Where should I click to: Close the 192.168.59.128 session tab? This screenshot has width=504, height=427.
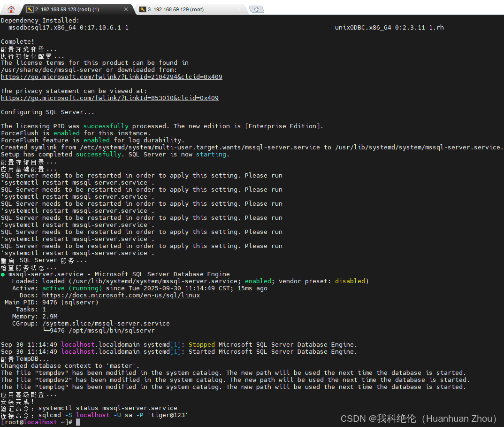click(126, 9)
